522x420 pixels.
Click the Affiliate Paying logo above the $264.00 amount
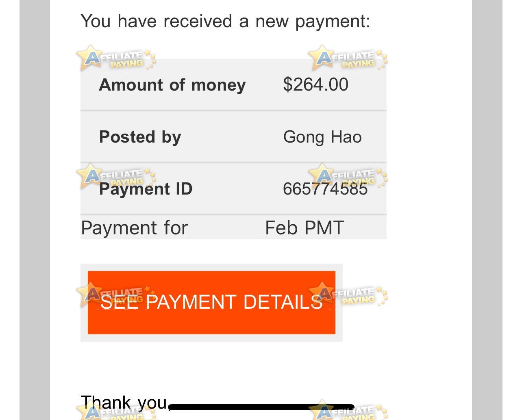tap(348, 58)
